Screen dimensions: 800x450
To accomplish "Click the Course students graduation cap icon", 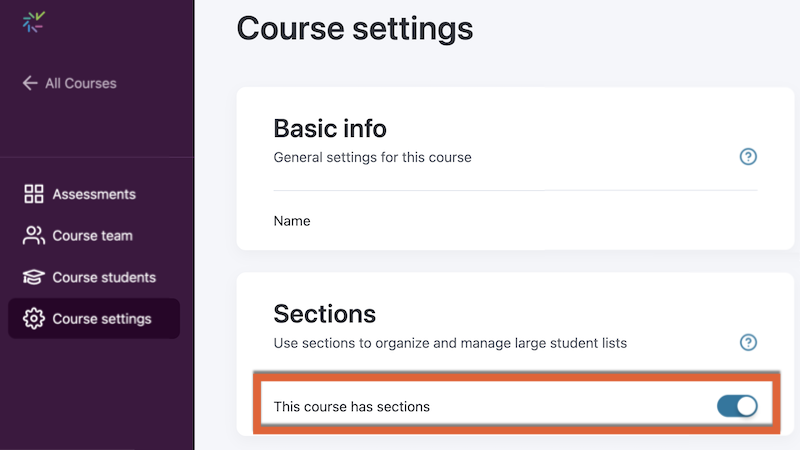I will click(34, 277).
